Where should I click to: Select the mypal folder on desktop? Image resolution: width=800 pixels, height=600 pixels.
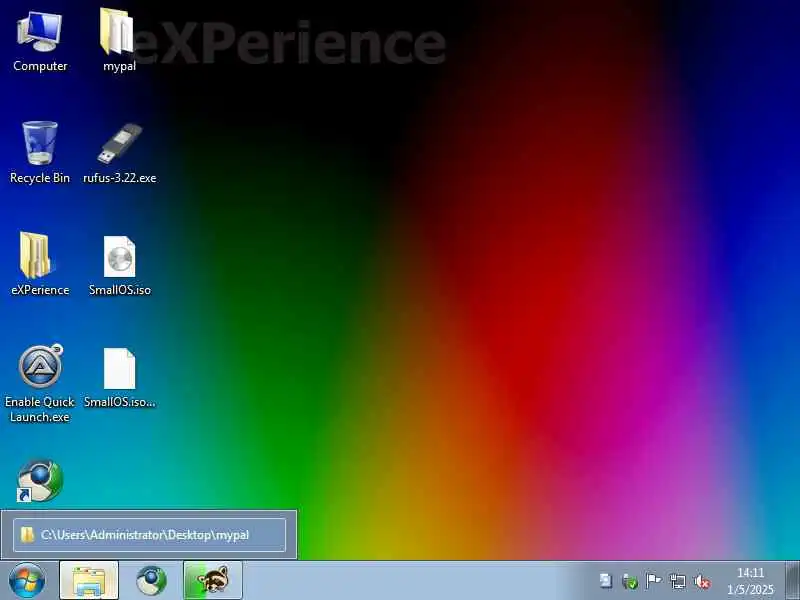[x=117, y=32]
